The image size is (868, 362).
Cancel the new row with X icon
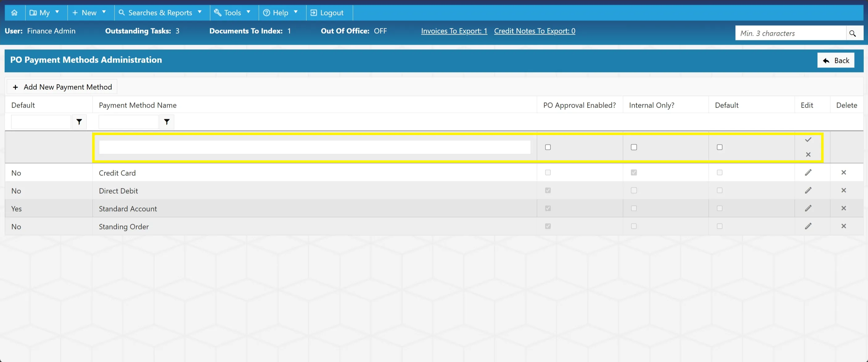[808, 154]
